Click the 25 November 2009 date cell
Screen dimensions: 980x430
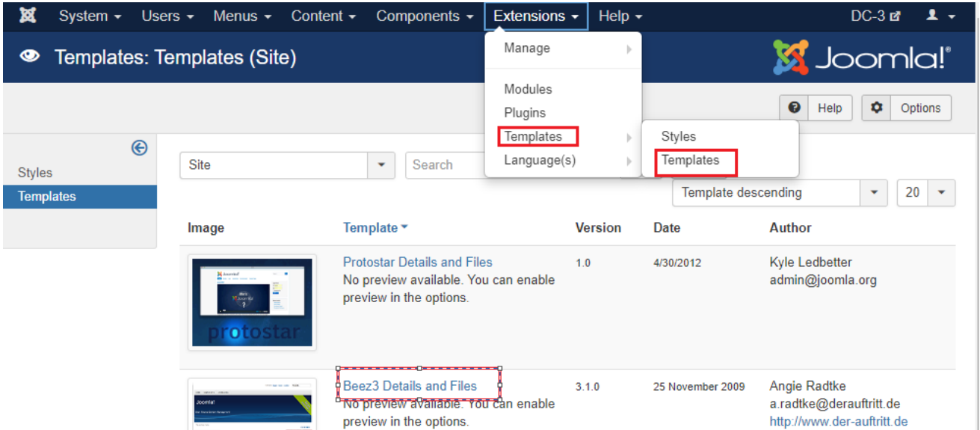(699, 387)
